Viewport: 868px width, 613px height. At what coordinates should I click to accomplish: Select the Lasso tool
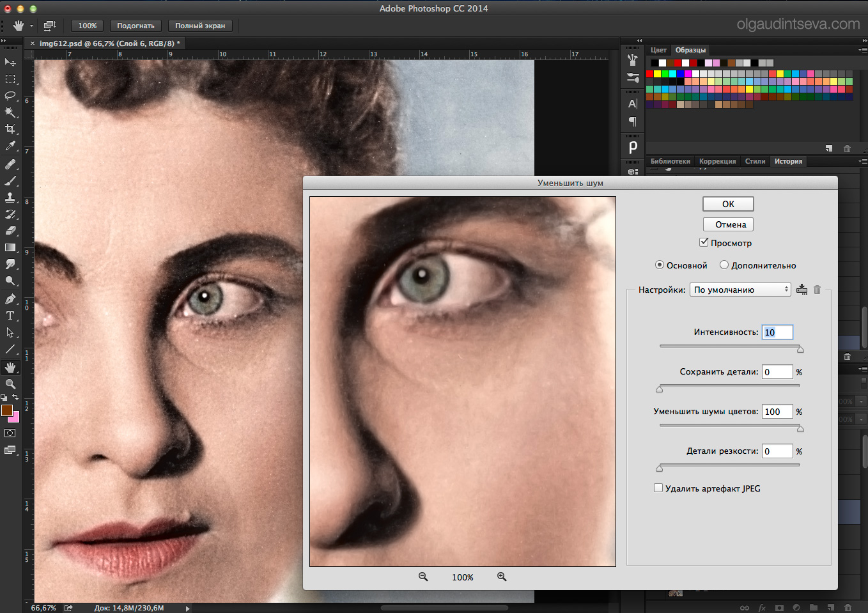click(x=10, y=96)
